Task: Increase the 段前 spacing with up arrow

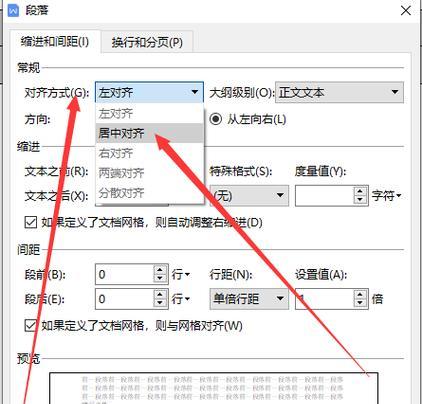Action: 160,270
